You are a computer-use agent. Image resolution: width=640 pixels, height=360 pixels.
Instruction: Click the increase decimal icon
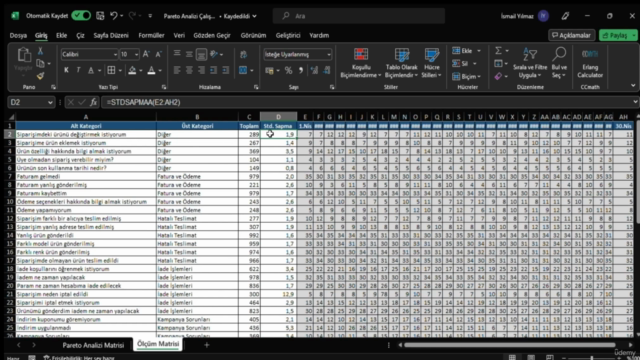(314, 70)
